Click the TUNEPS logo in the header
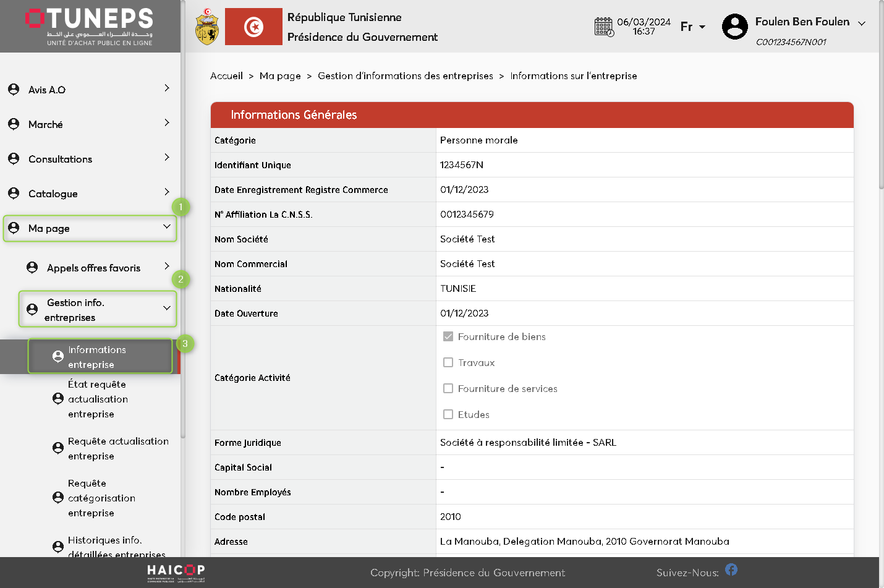Image resolution: width=884 pixels, height=588 pixels. tap(90, 26)
